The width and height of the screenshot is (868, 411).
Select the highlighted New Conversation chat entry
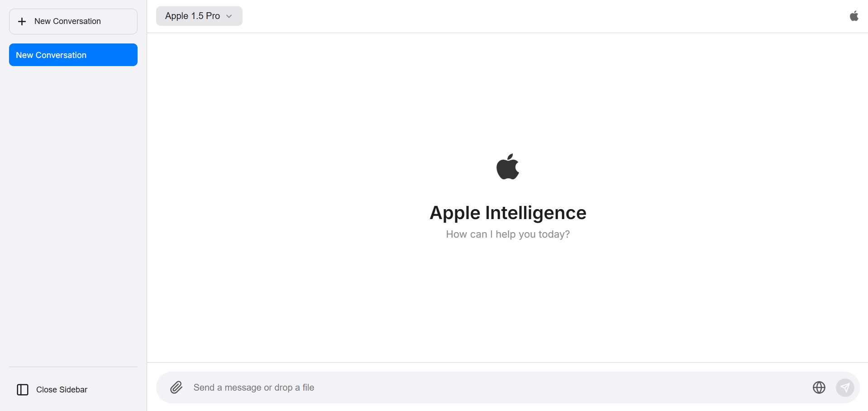click(x=73, y=55)
